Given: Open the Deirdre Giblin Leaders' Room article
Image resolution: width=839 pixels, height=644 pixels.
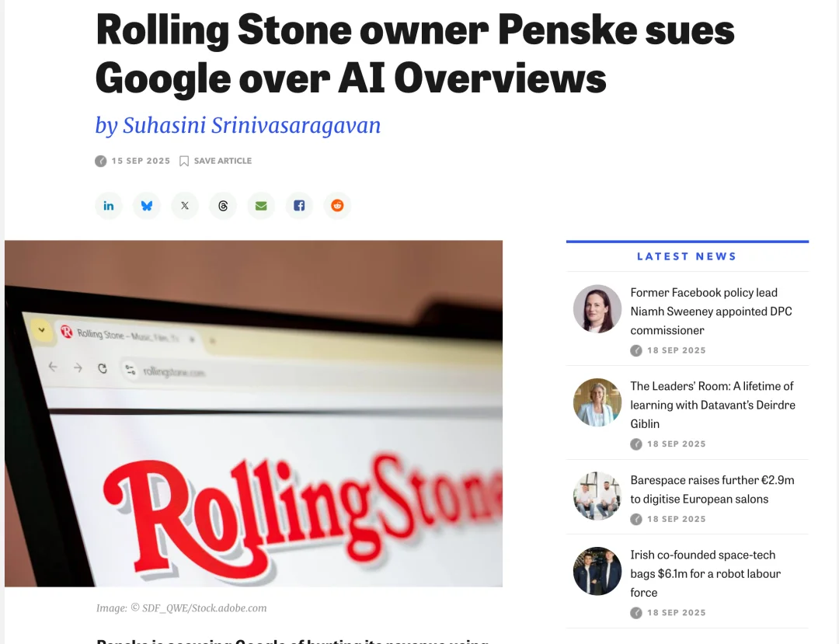Looking at the screenshot, I should point(712,405).
